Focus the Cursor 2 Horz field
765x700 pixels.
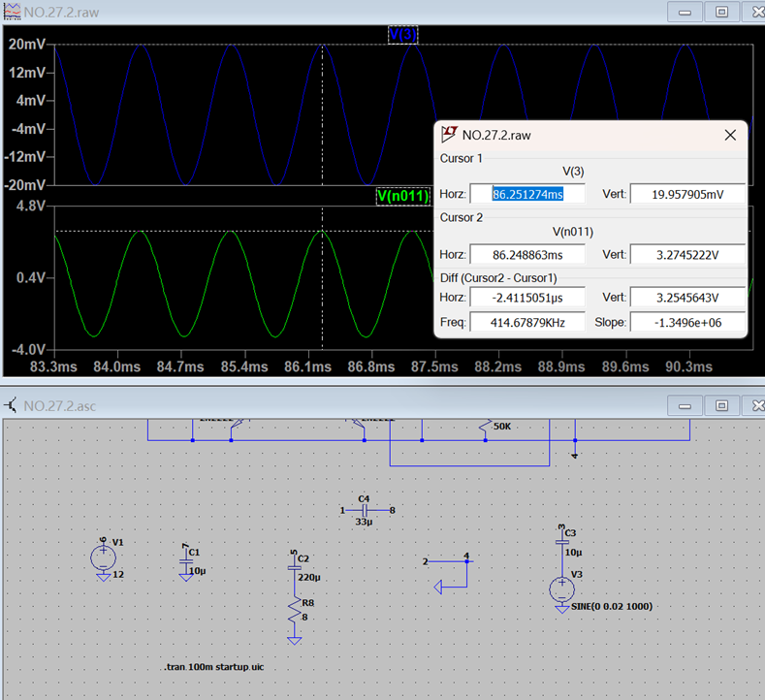pos(527,254)
